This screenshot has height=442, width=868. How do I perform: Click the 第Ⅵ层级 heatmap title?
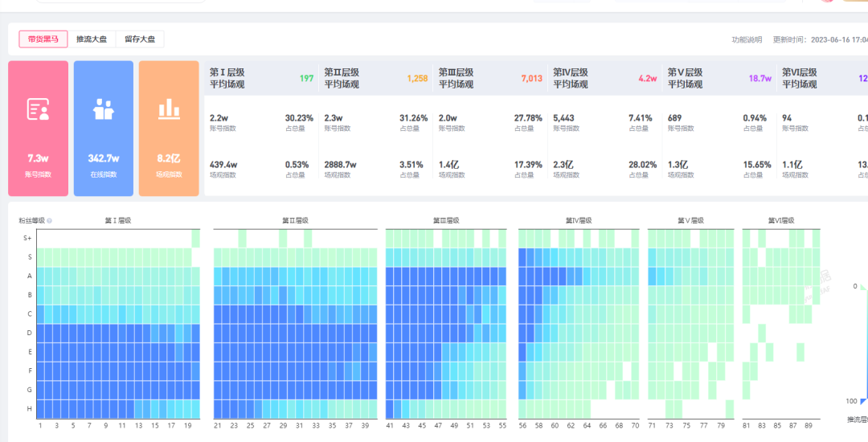tap(780, 220)
